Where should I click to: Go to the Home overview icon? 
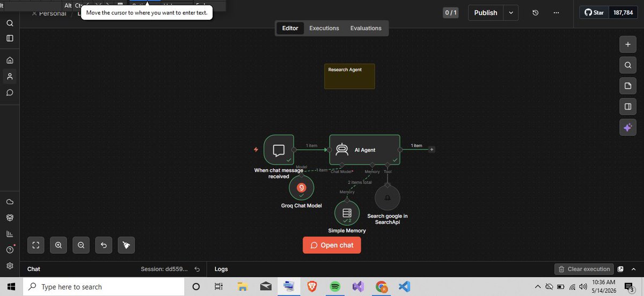[10, 61]
